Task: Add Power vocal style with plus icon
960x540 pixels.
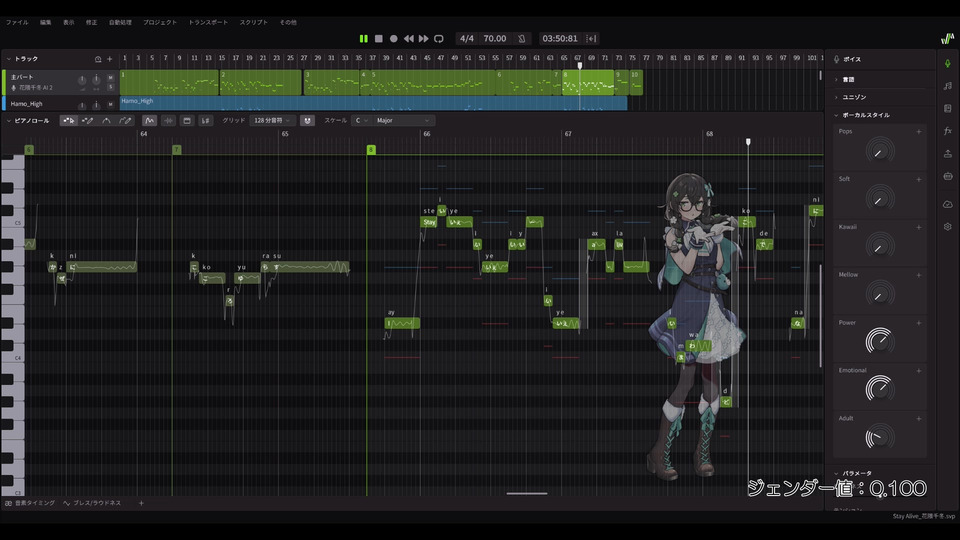Action: [x=918, y=323]
